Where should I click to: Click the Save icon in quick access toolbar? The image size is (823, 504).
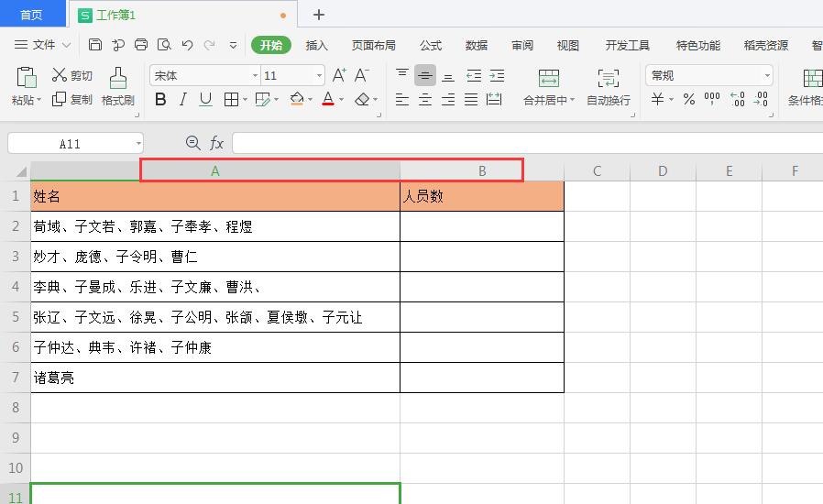[95, 45]
